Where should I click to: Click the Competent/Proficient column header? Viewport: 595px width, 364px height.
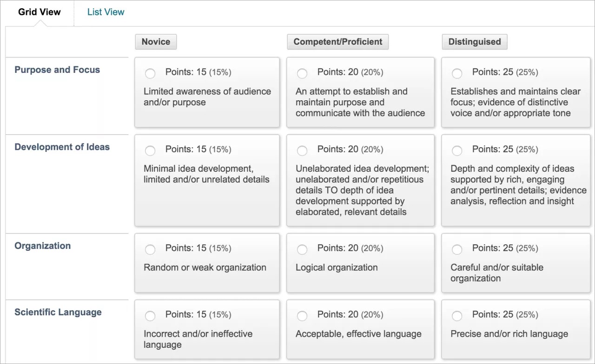tap(337, 41)
